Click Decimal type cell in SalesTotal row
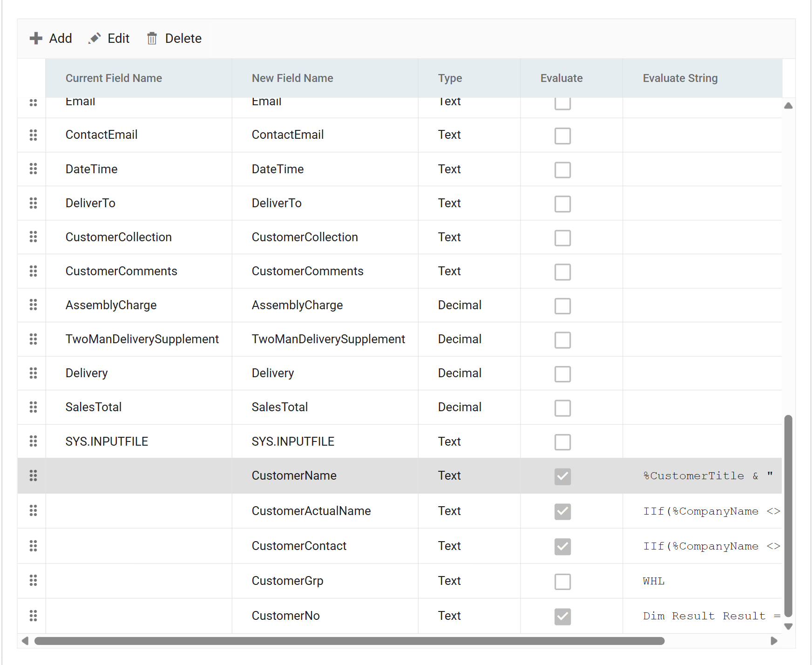This screenshot has height=665, width=812. pyautogui.click(x=469, y=407)
